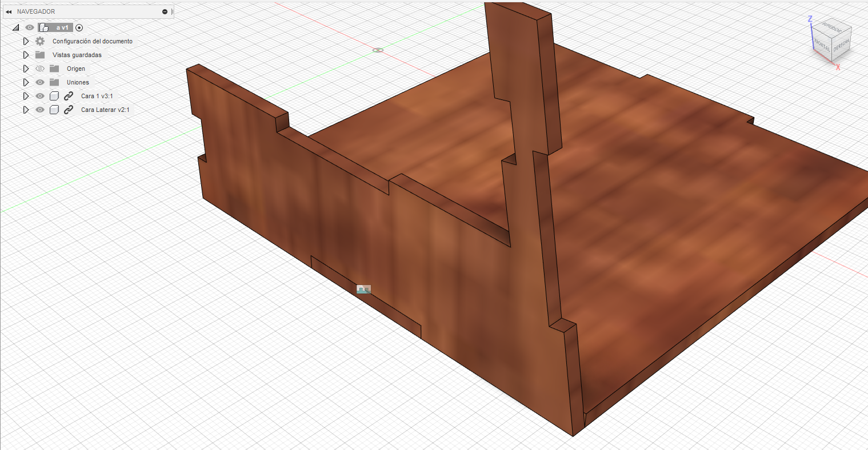Expand the Cara Laterar v2:1 node
Viewport: 868px width, 450px height.
click(26, 110)
